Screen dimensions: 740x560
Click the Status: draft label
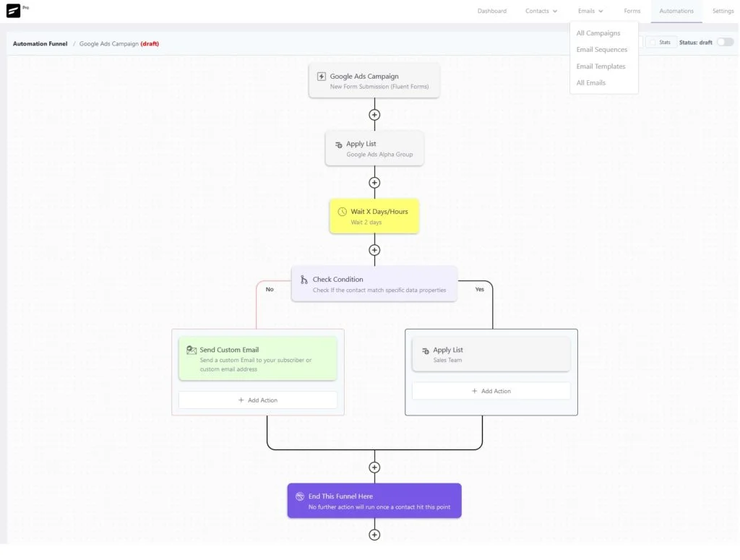coord(696,43)
